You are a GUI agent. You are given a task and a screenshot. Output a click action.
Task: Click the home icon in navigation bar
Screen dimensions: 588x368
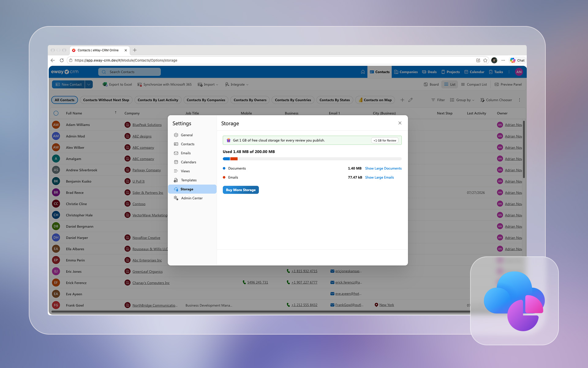click(x=363, y=72)
